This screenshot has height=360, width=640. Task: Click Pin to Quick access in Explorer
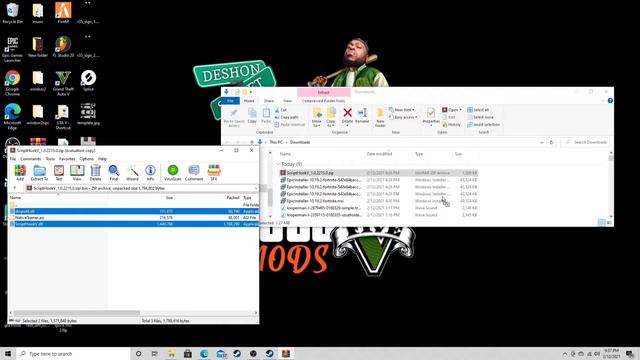point(234,118)
